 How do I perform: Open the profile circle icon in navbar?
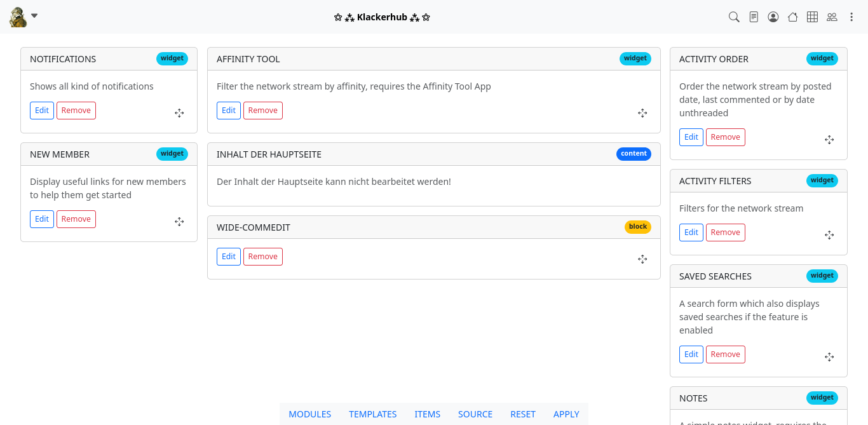tap(773, 17)
